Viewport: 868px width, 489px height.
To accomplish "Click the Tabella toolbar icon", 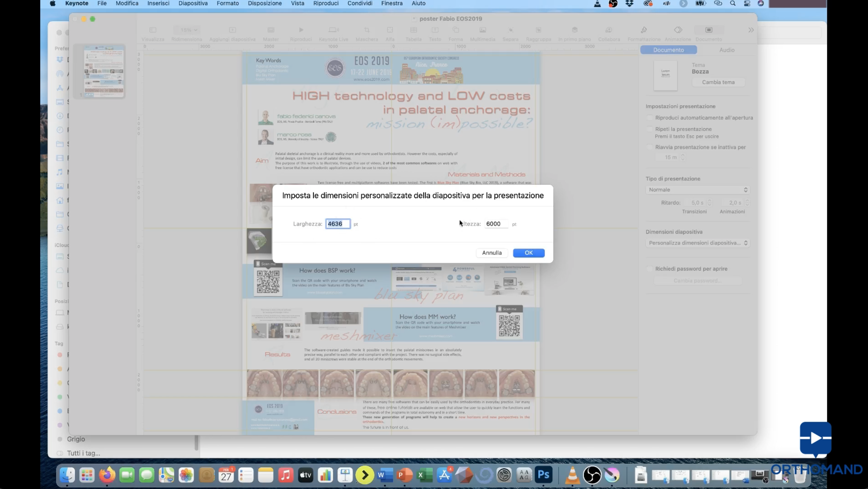I will pos(413,30).
